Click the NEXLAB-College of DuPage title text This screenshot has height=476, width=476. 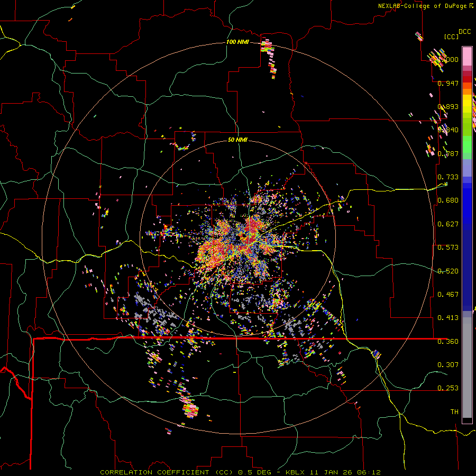click(422, 6)
